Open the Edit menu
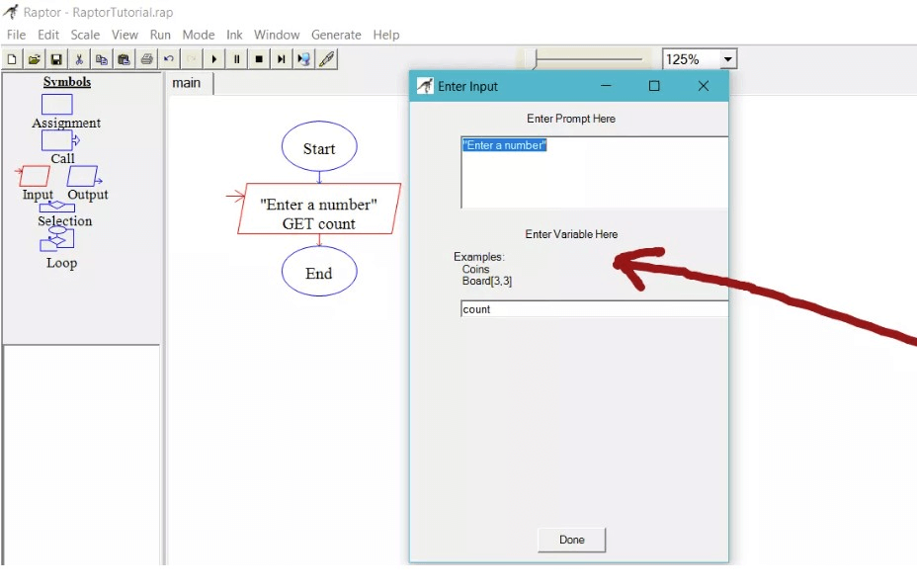917x588 pixels. point(48,36)
